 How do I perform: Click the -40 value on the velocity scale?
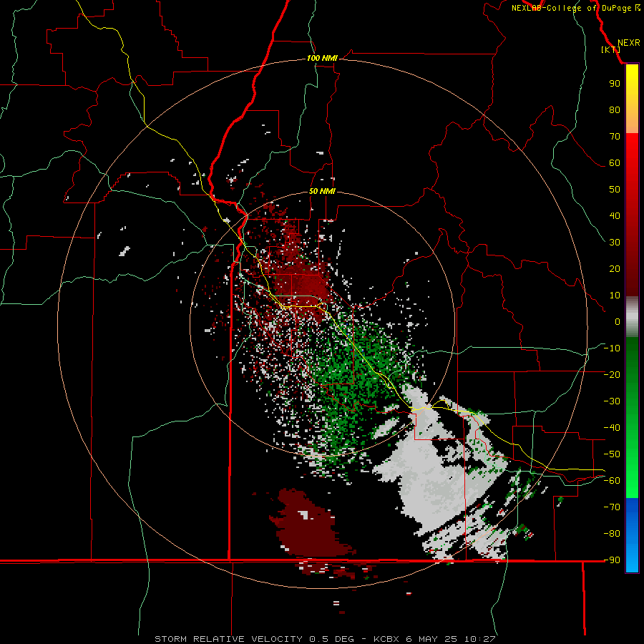612,428
